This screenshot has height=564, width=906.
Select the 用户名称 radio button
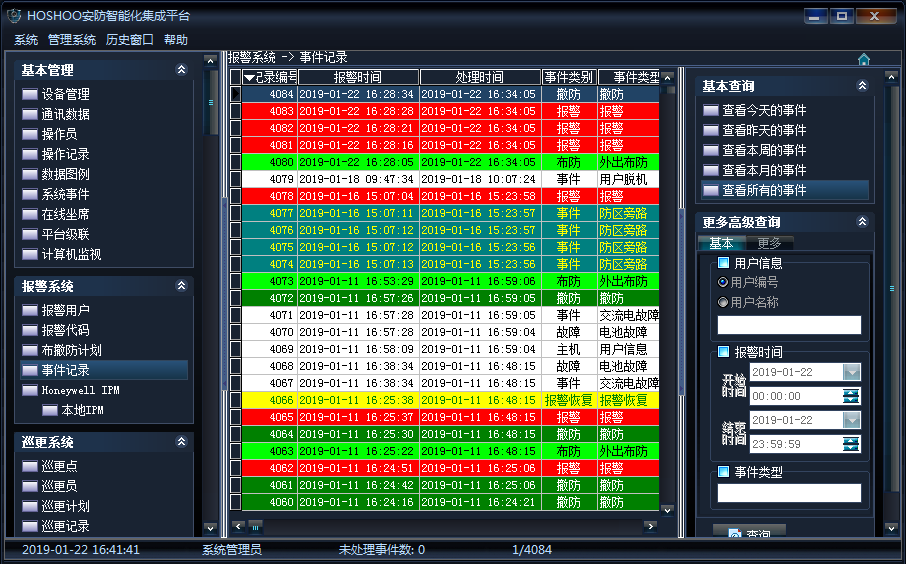click(x=723, y=302)
